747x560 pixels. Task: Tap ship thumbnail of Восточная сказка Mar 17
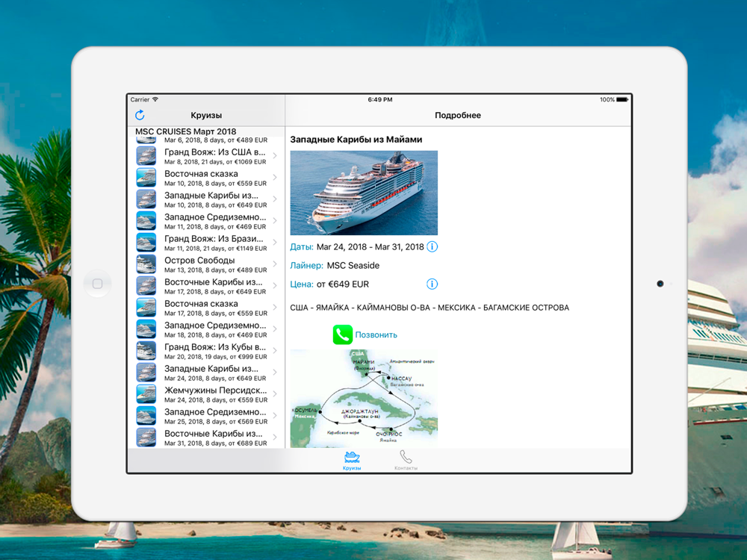146,308
